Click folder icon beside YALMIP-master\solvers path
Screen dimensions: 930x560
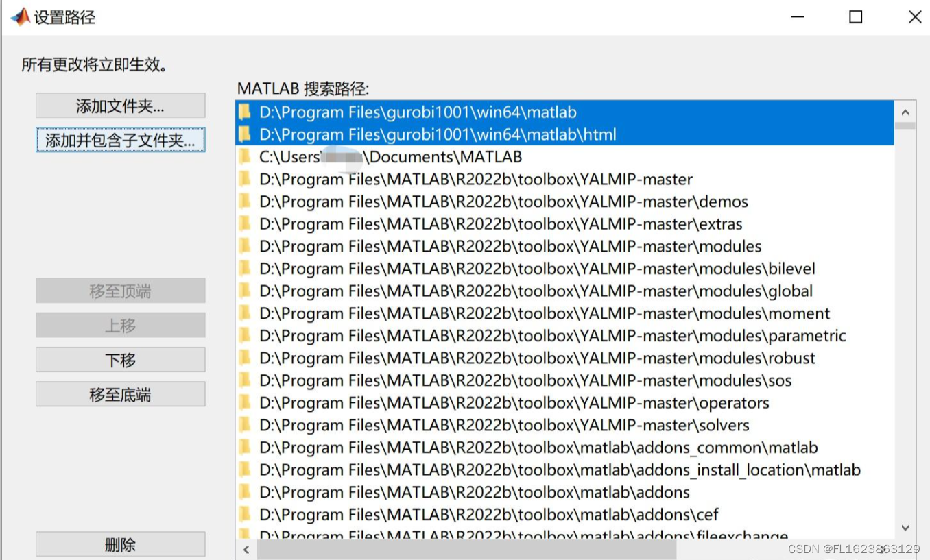pos(245,426)
